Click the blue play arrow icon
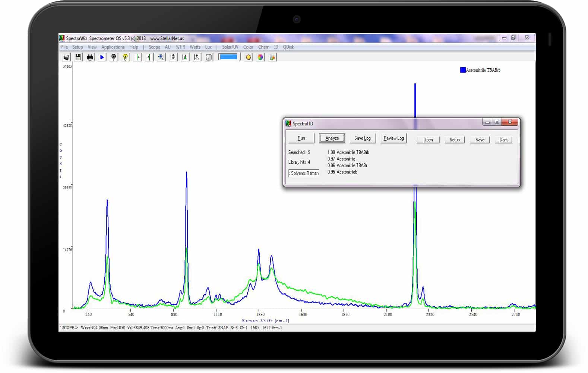The width and height of the screenshot is (588, 373). tap(102, 57)
